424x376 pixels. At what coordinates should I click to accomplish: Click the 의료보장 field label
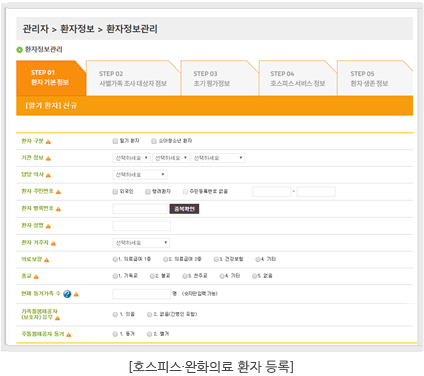32,259
